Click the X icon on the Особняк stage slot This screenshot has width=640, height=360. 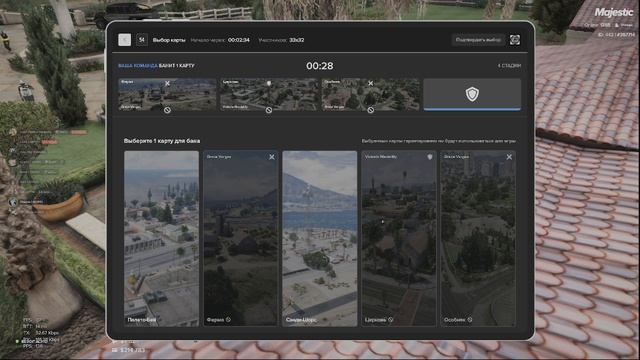click(x=371, y=83)
